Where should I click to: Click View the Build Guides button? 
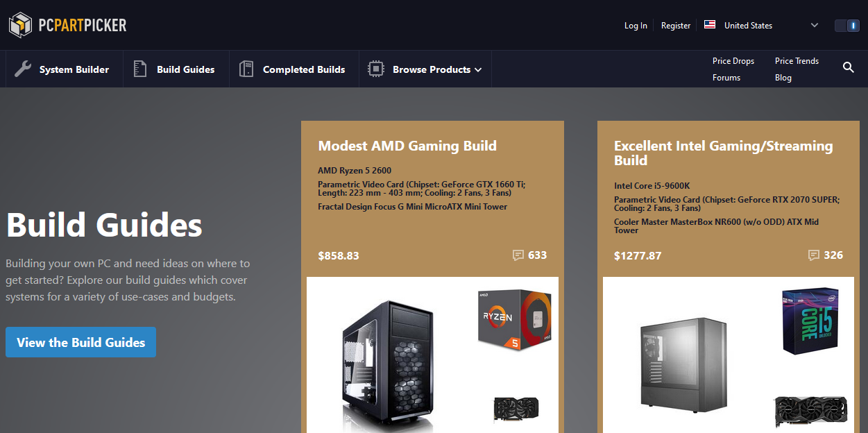click(x=80, y=342)
